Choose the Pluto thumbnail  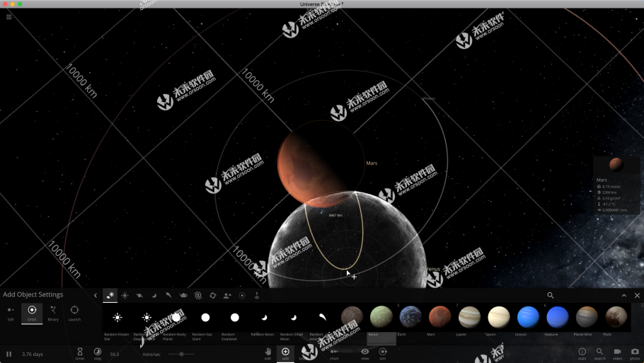[616, 316]
